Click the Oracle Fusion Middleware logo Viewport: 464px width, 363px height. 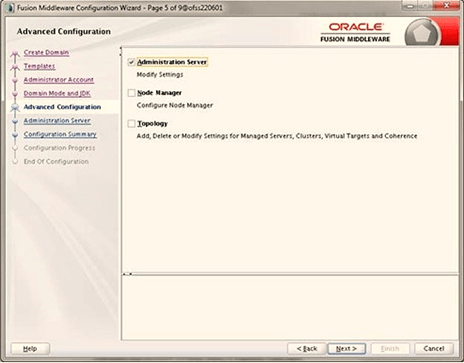click(355, 32)
